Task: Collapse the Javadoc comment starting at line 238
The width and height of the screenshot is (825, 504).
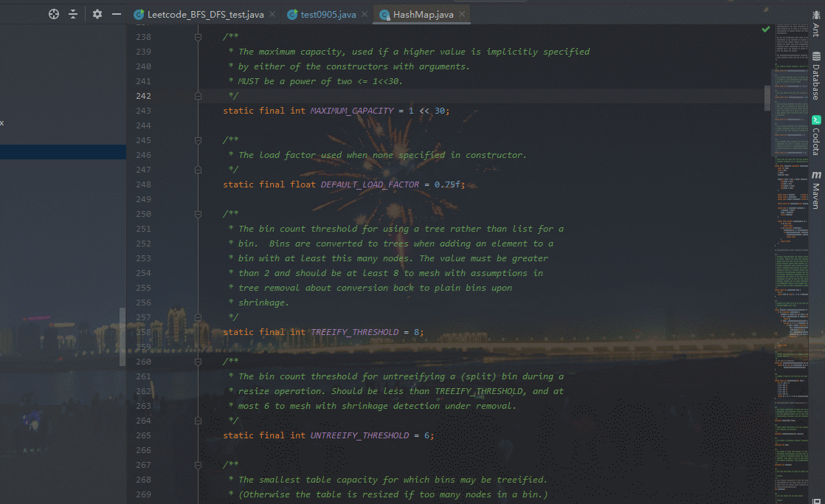Action: click(x=198, y=37)
